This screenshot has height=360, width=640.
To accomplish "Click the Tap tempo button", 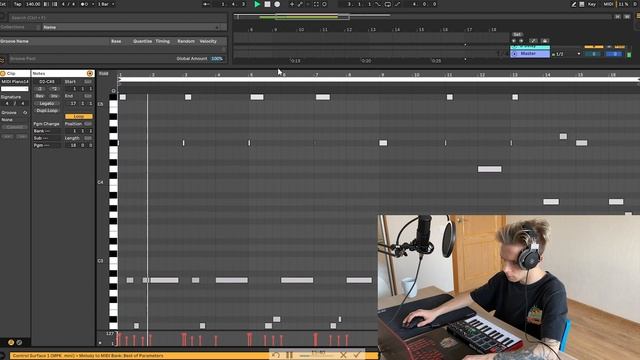I will tap(18, 4).
